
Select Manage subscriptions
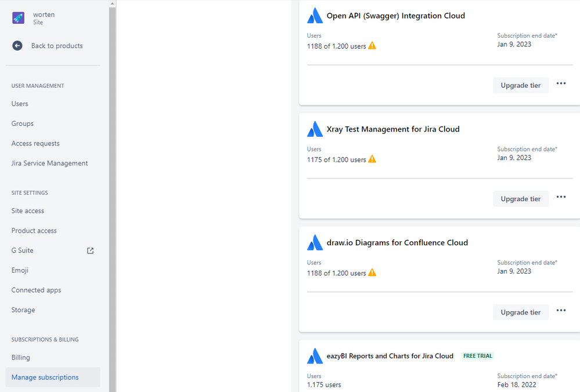click(x=53, y=378)
